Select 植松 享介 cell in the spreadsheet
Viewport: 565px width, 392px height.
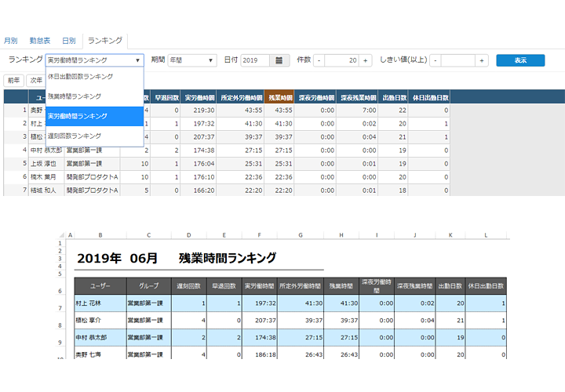(100, 320)
